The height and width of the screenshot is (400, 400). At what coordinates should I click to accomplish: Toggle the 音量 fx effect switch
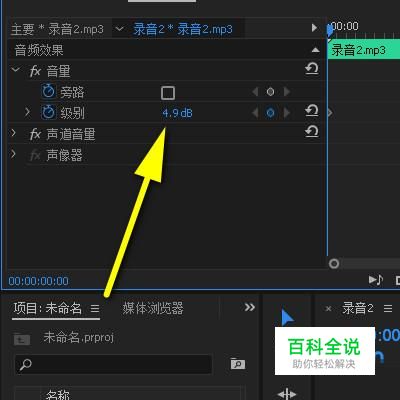pyautogui.click(x=35, y=71)
